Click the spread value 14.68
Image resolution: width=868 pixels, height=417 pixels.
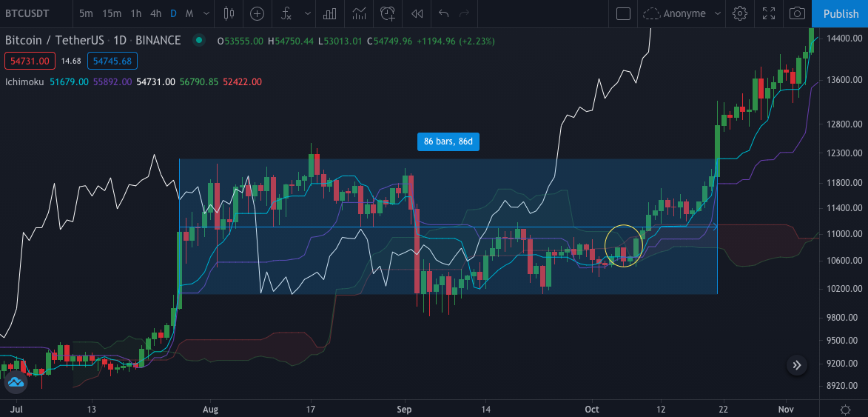tap(71, 61)
